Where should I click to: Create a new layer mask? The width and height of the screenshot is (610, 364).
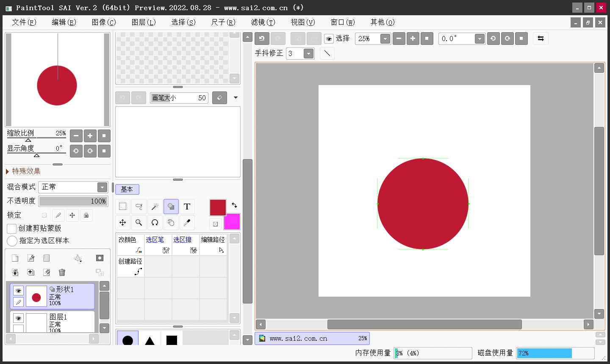[x=100, y=258]
